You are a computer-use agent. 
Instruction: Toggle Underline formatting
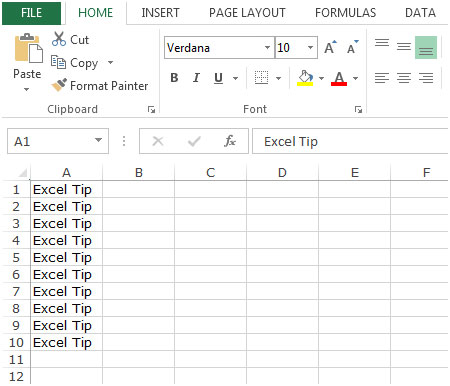(x=218, y=78)
